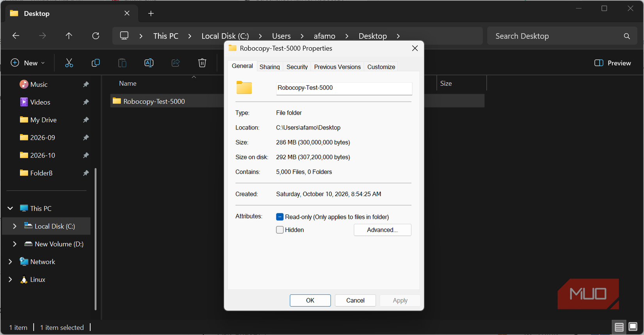Collapse the This PC tree node
This screenshot has width=644, height=335.
(x=10, y=209)
